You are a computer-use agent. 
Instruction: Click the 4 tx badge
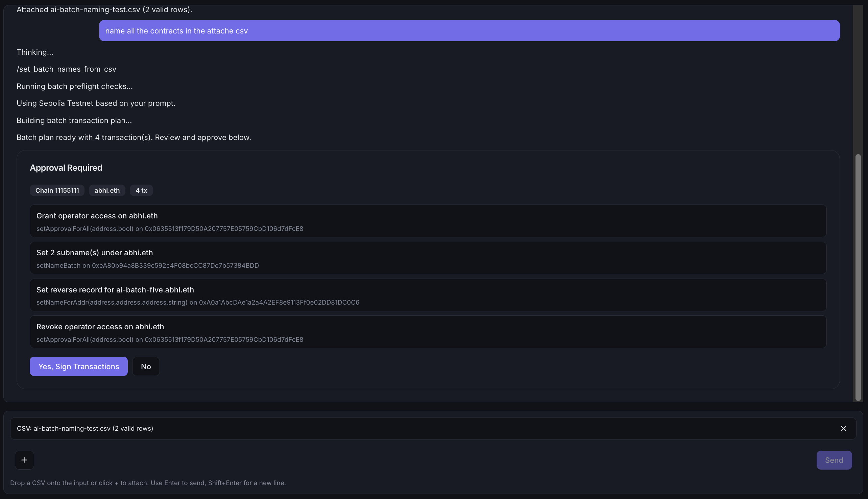pos(141,191)
